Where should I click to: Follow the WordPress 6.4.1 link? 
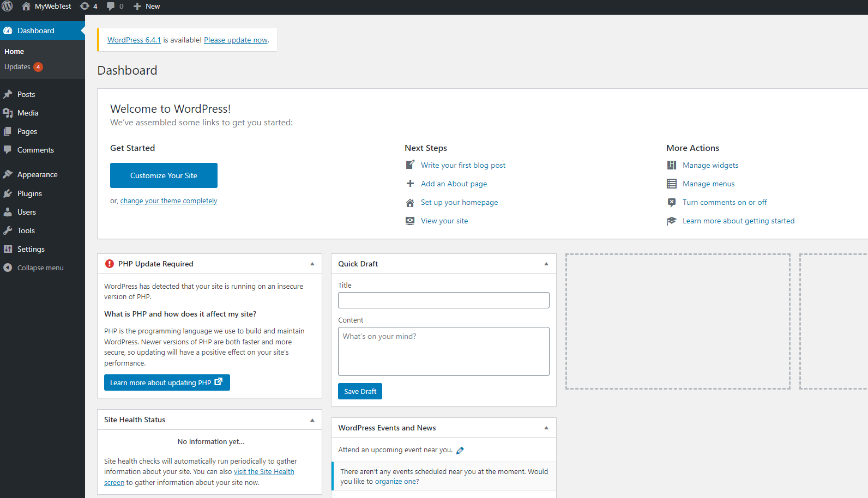pyautogui.click(x=134, y=40)
